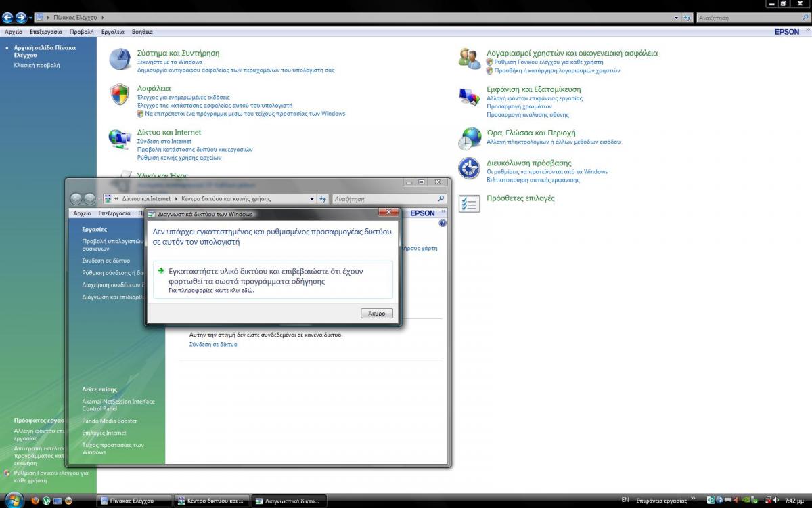Click the Εμφάνιση και Εξατομίκευση icon

point(470,96)
